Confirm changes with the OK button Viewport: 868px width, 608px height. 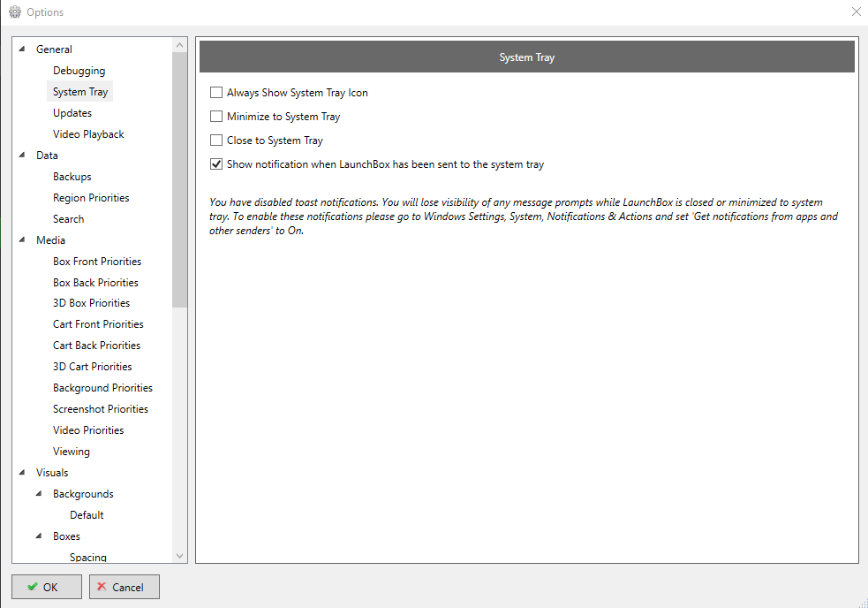point(47,587)
